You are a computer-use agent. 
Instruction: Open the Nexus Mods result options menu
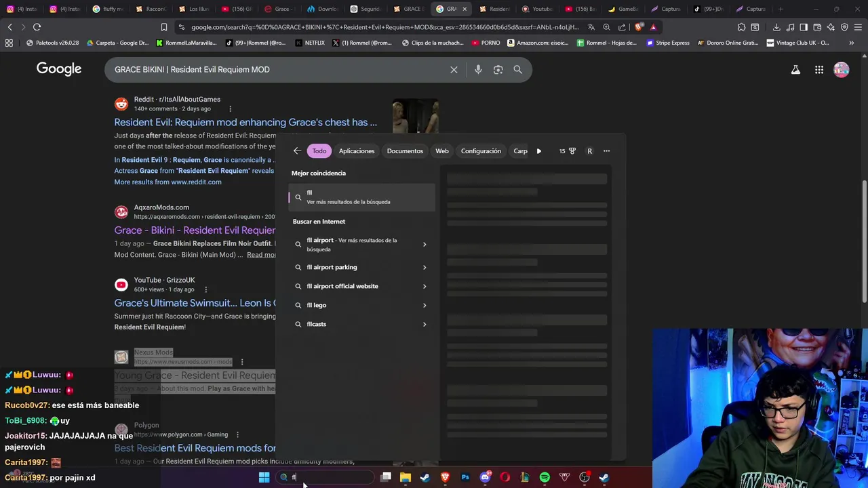point(241,362)
